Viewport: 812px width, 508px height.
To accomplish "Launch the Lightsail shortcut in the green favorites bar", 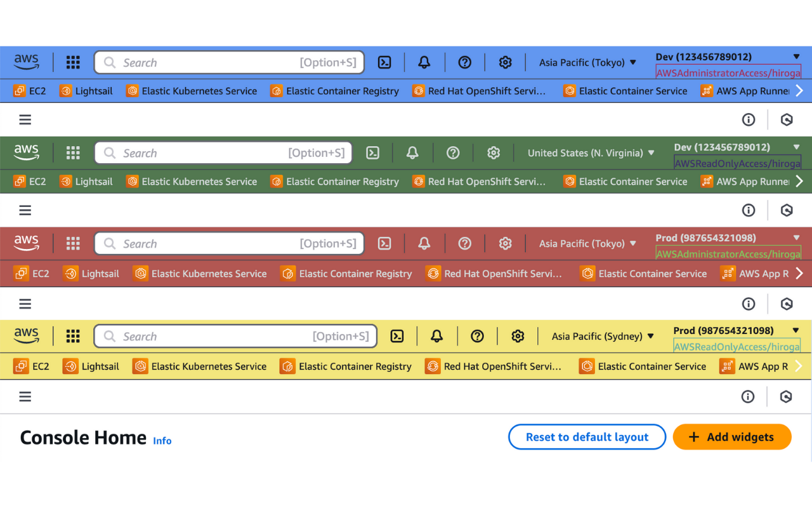I will 86,181.
